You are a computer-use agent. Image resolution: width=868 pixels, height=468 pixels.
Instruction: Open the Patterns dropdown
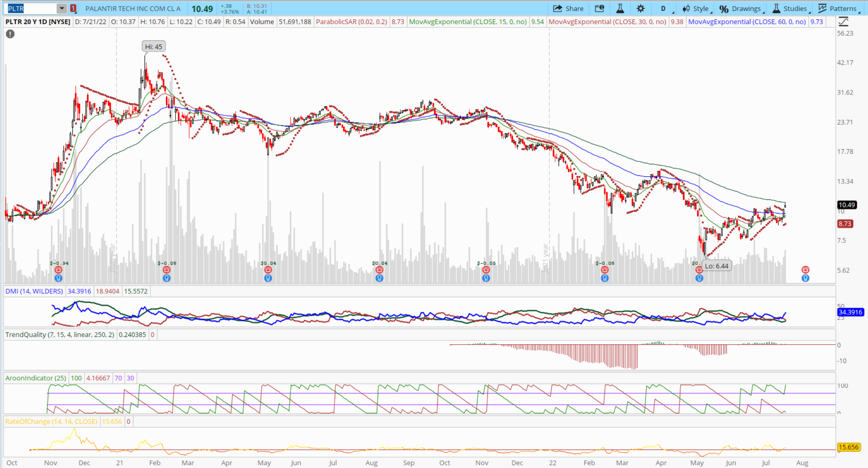click(x=838, y=9)
